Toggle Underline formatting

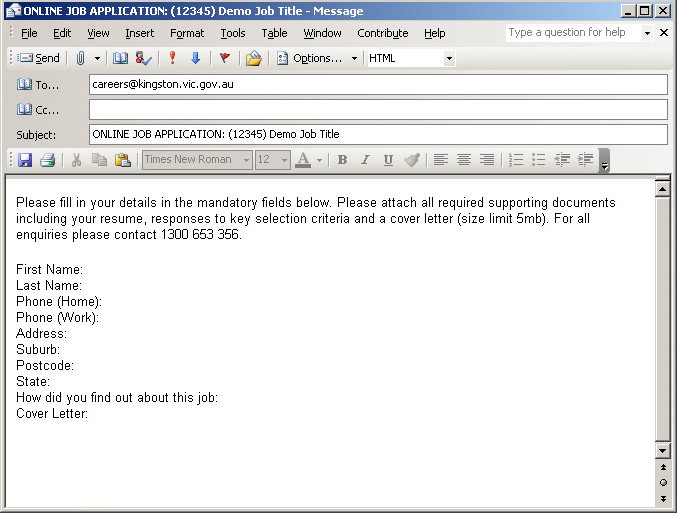(x=388, y=160)
